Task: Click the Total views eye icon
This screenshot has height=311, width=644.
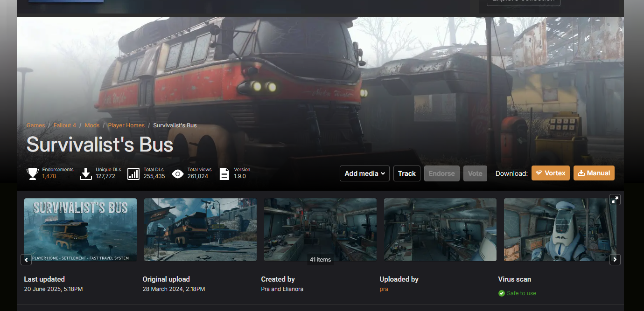Action: coord(178,174)
